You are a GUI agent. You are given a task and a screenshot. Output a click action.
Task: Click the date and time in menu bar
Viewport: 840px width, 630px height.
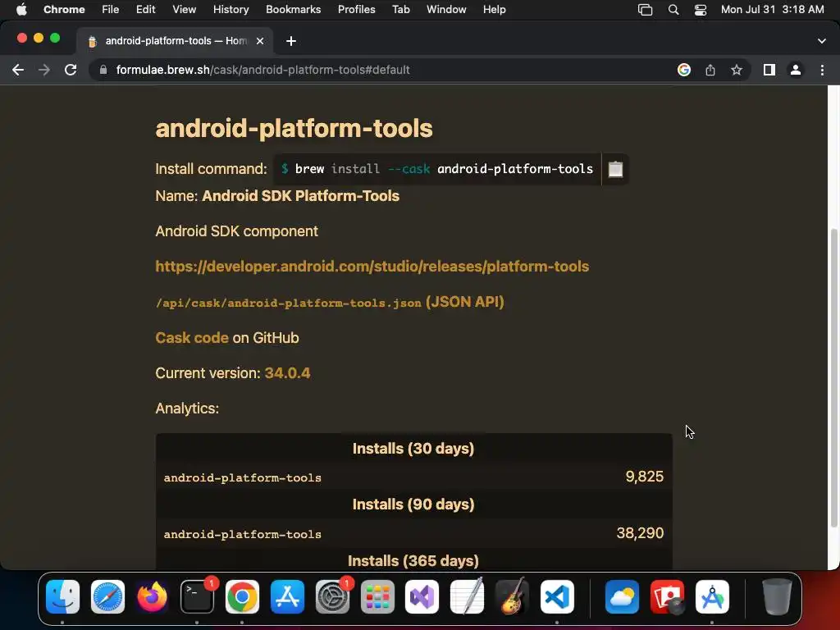pos(772,10)
